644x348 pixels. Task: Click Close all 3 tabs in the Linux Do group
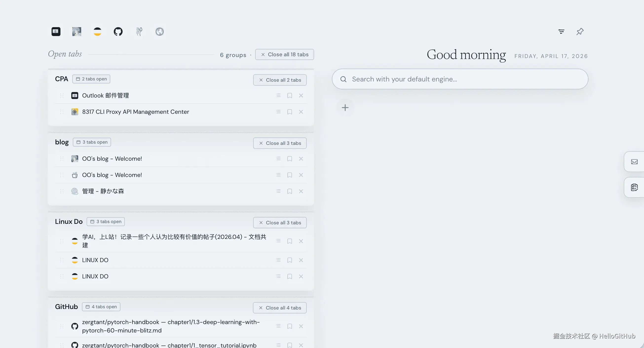click(280, 223)
